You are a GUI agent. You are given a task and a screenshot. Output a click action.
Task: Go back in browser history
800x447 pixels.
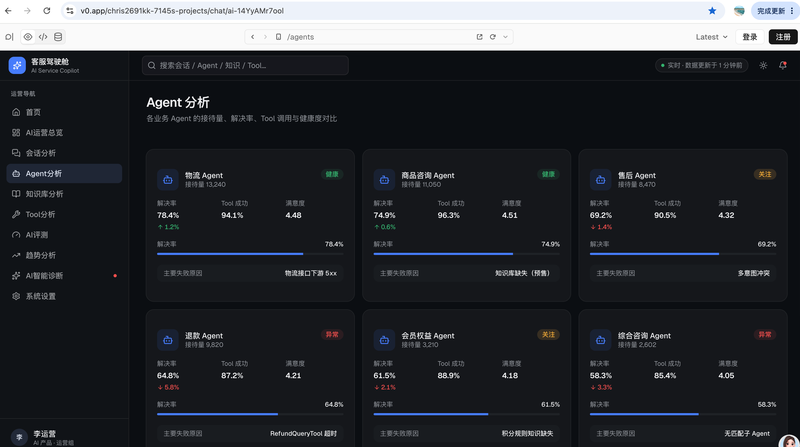(x=8, y=11)
